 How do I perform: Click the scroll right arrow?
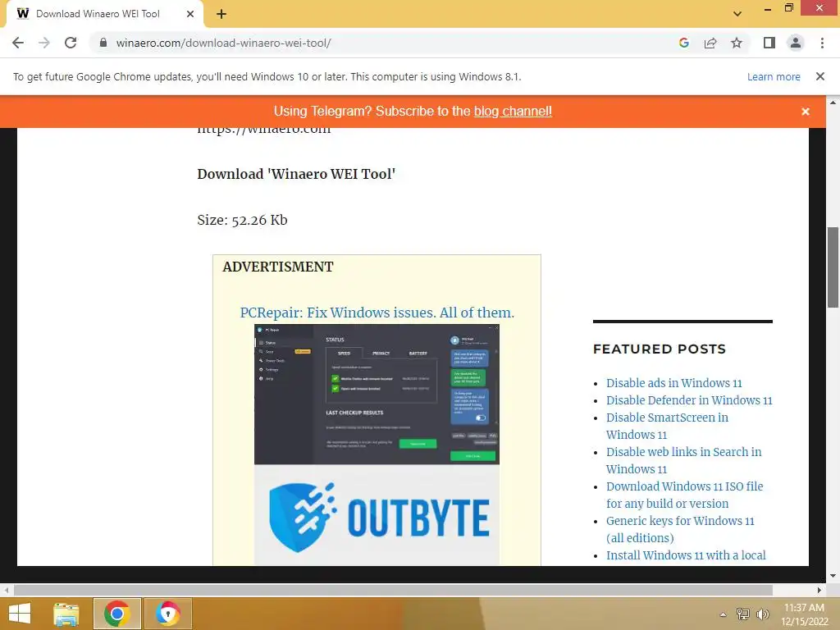(x=819, y=591)
